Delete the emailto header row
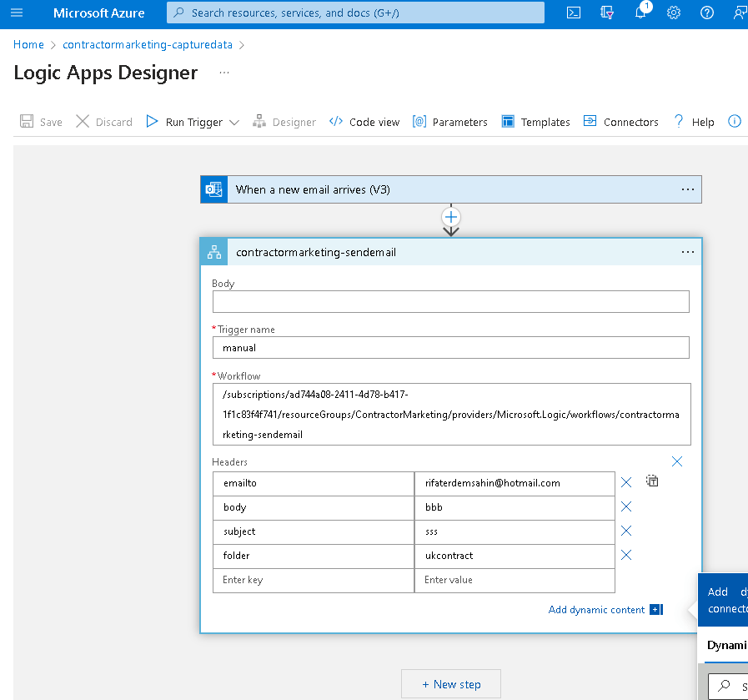 [626, 482]
